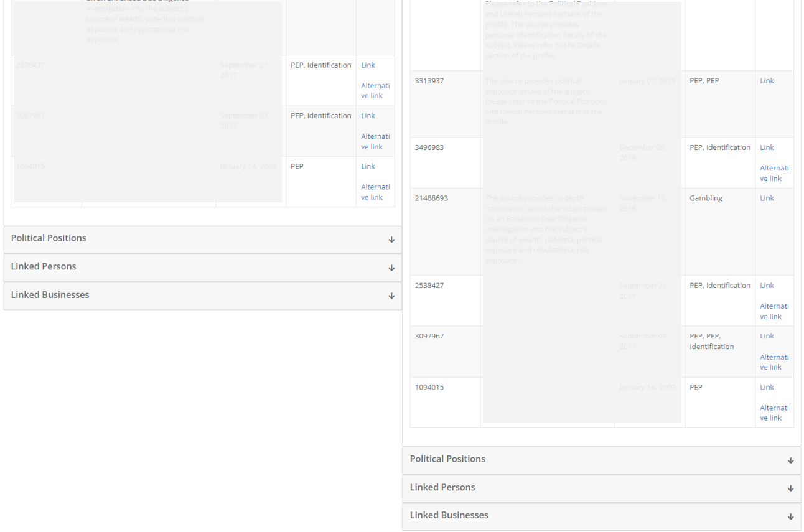This screenshot has height=532, width=804.
Task: Open Link for source 2538427 in right panel
Action: (767, 286)
